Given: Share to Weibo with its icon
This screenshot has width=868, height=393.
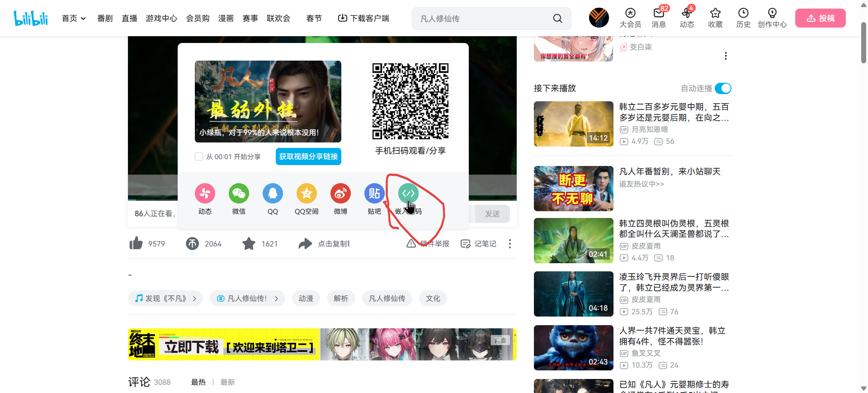Looking at the screenshot, I should pos(340,194).
